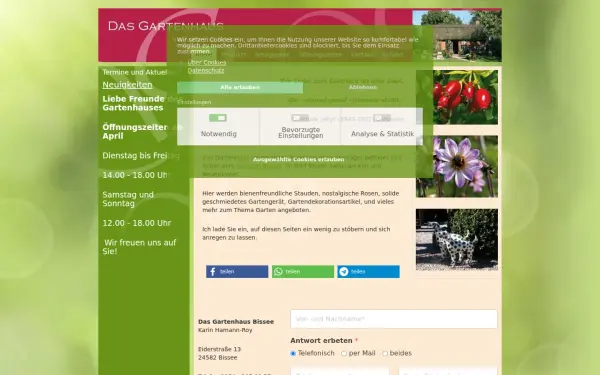600x375 pixels.
Task: Click Ausgewählte Cookies erlauben button
Action: tap(298, 160)
